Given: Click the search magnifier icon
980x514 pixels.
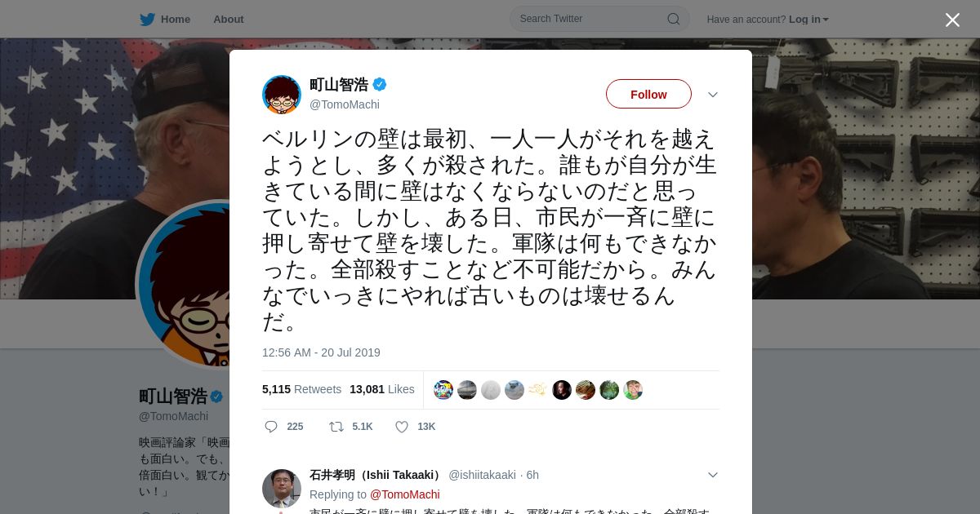Looking at the screenshot, I should [x=674, y=19].
